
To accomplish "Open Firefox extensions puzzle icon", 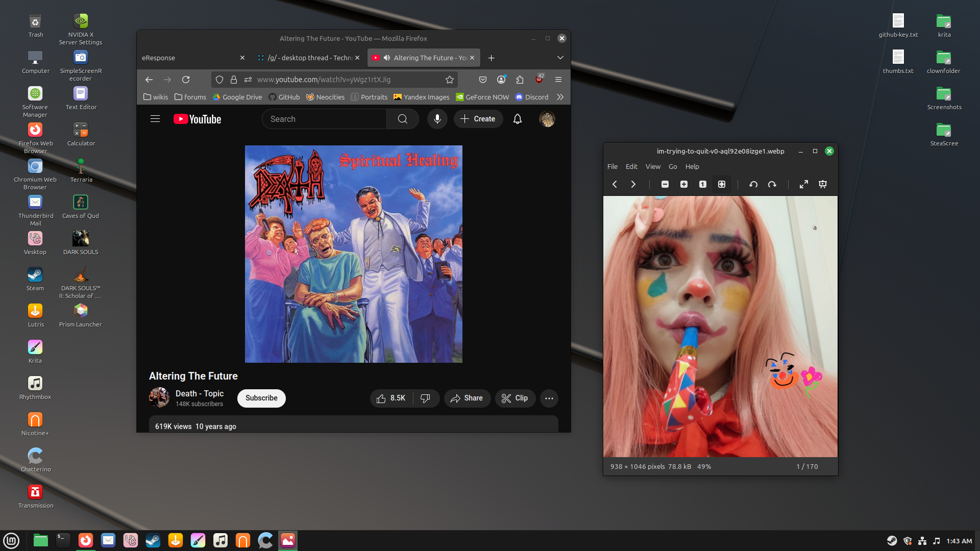I will (x=520, y=80).
